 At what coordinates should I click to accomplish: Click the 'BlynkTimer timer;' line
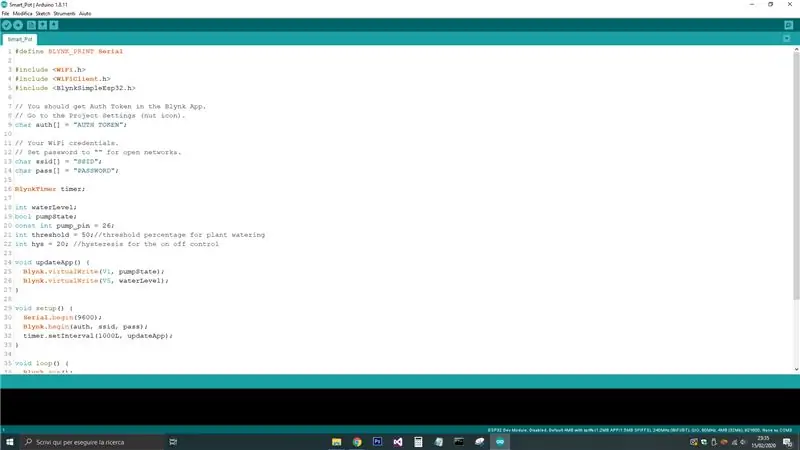click(x=50, y=189)
